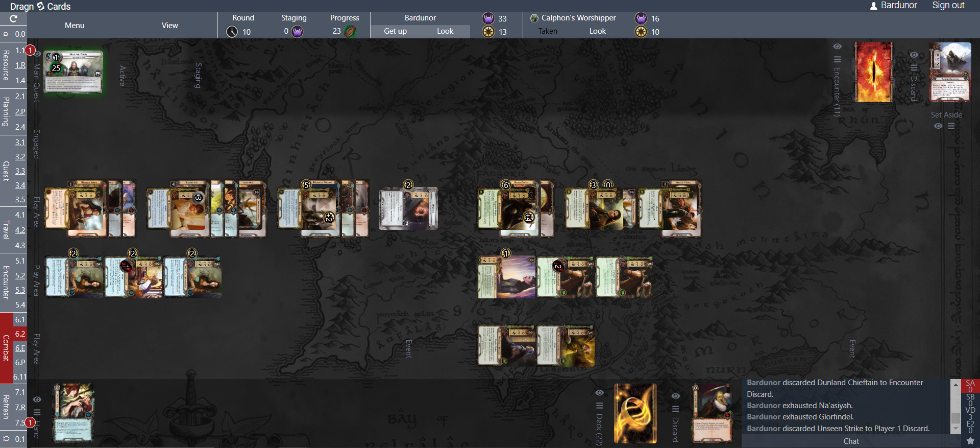980x448 pixels.
Task: Click Get up under Bardunor
Action: [395, 31]
